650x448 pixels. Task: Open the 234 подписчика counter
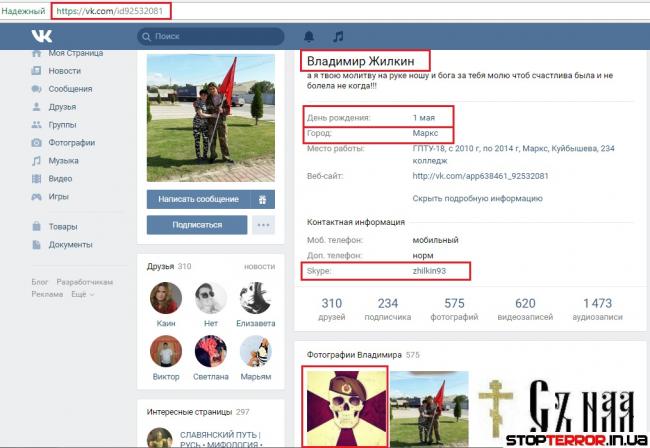point(388,309)
